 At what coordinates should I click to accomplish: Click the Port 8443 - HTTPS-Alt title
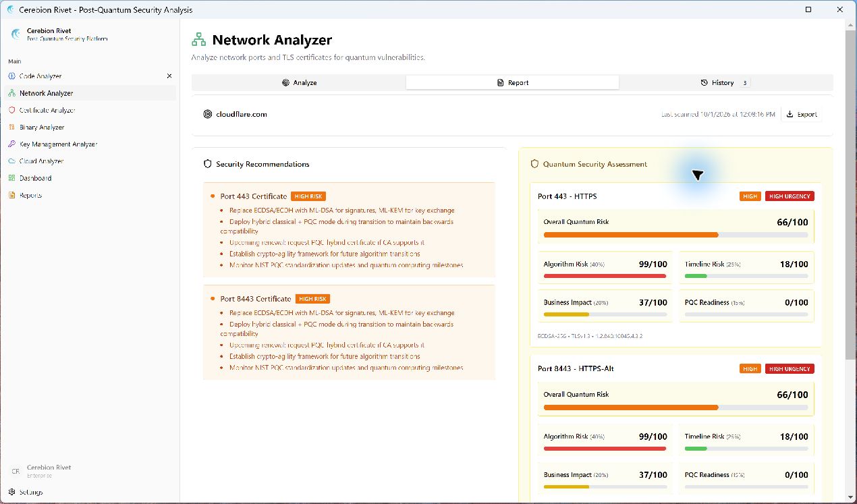tap(576, 369)
